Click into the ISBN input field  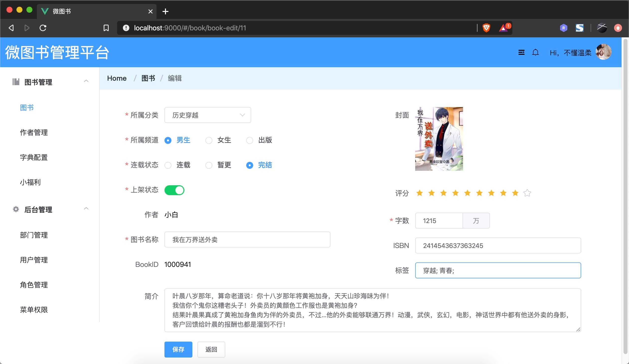[498, 245]
